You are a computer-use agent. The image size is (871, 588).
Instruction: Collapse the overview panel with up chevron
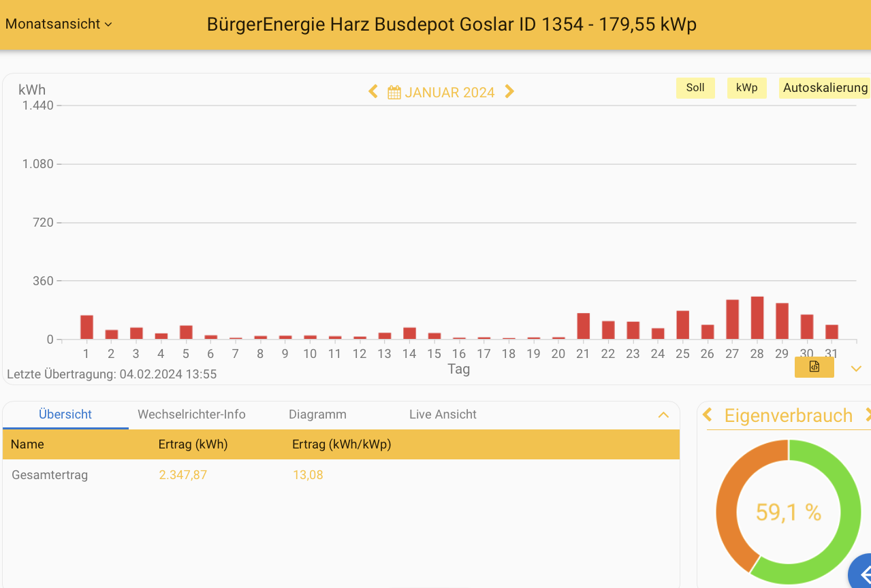(x=663, y=415)
